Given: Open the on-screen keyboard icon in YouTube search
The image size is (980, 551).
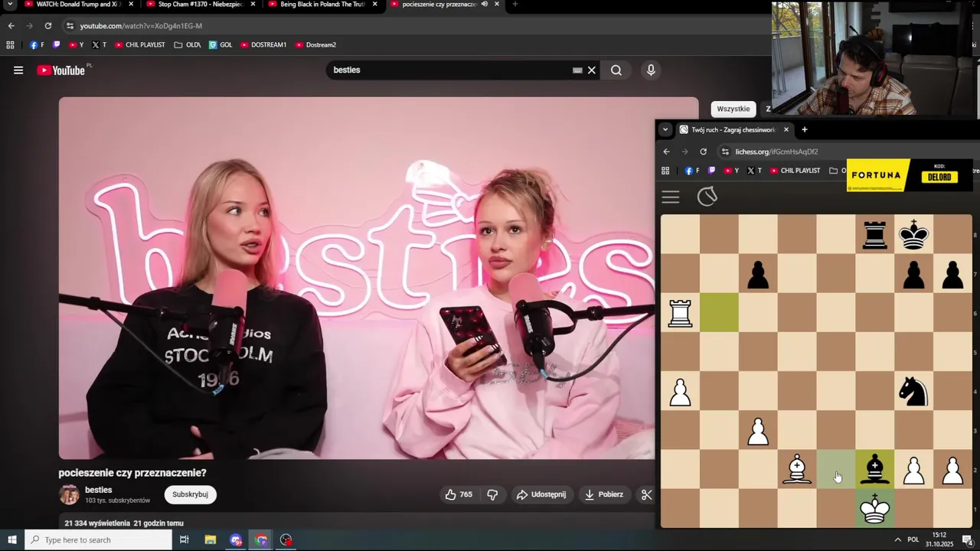Looking at the screenshot, I should 577,70.
